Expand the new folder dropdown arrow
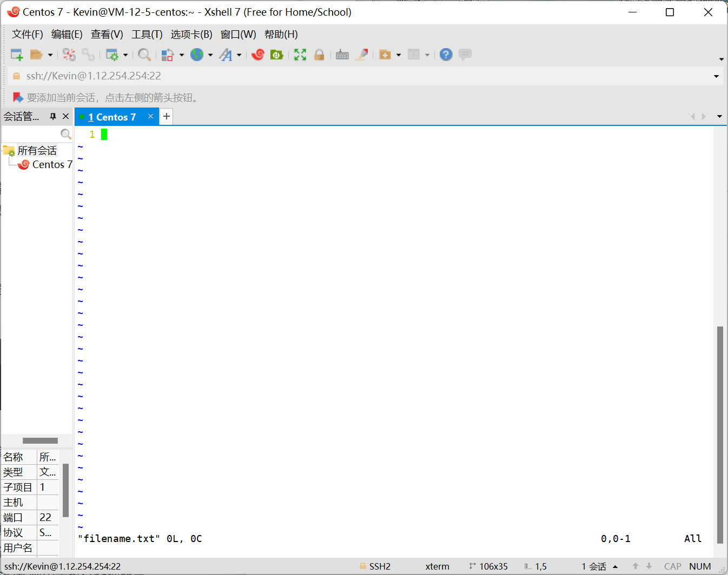 (399, 55)
